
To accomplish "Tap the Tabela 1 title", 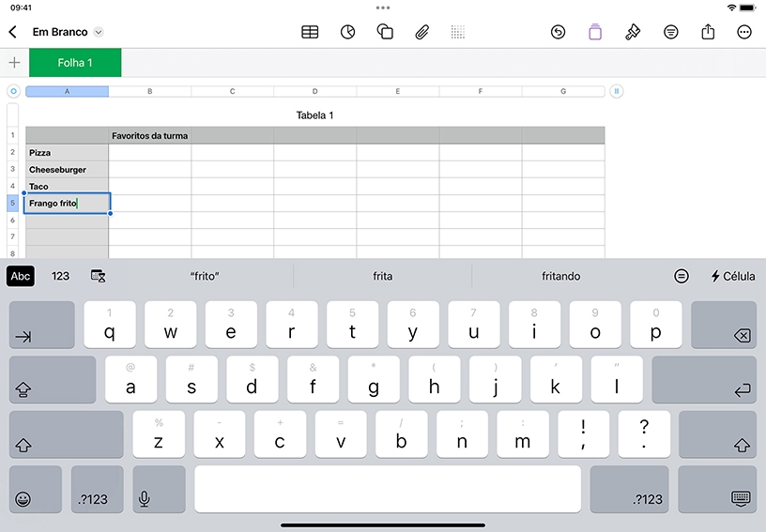I will click(314, 115).
